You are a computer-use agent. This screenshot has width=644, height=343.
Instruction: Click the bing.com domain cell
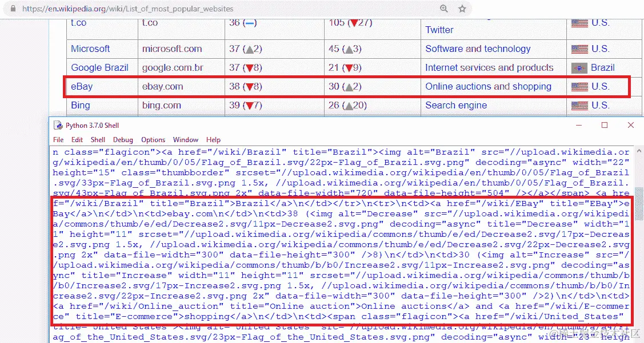(181, 106)
